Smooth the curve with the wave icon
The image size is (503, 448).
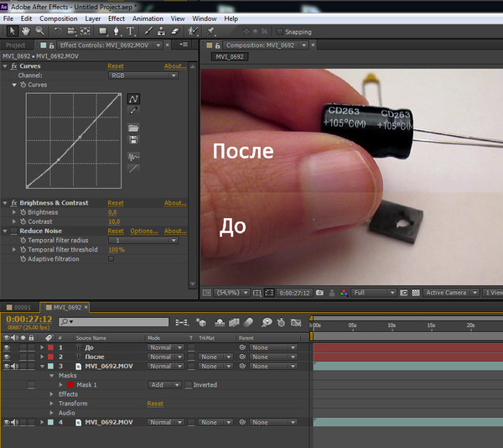coord(133,157)
